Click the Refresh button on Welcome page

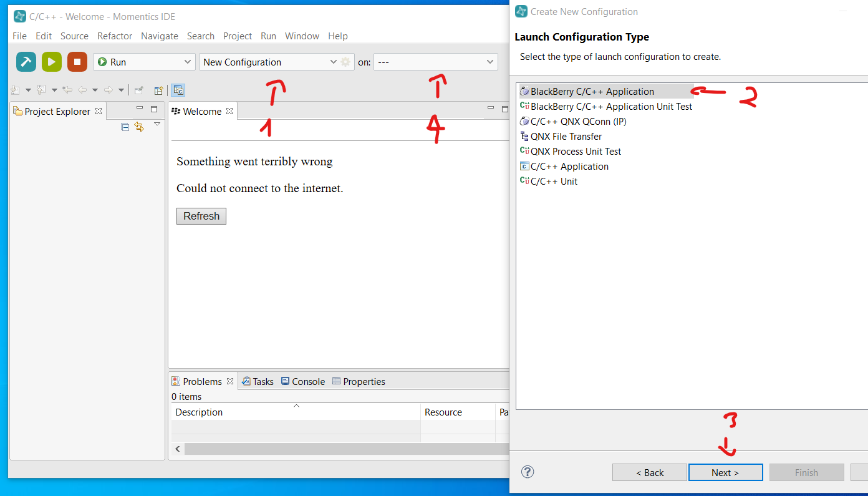coord(201,216)
